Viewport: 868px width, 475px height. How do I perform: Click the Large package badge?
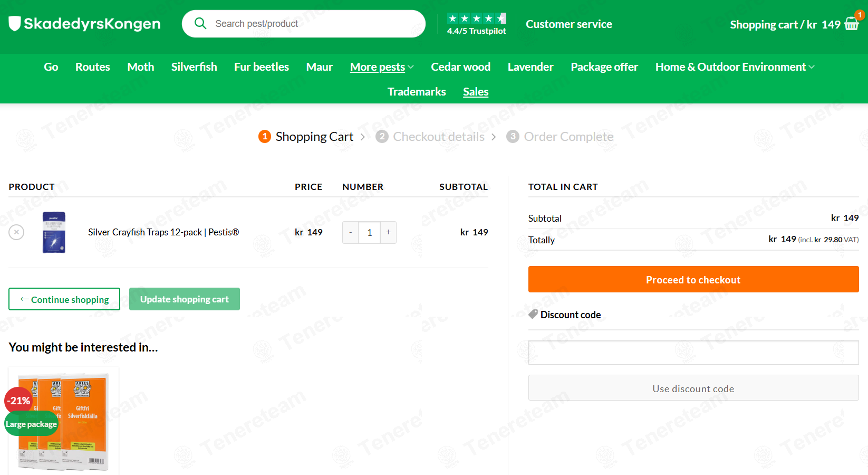point(31,424)
